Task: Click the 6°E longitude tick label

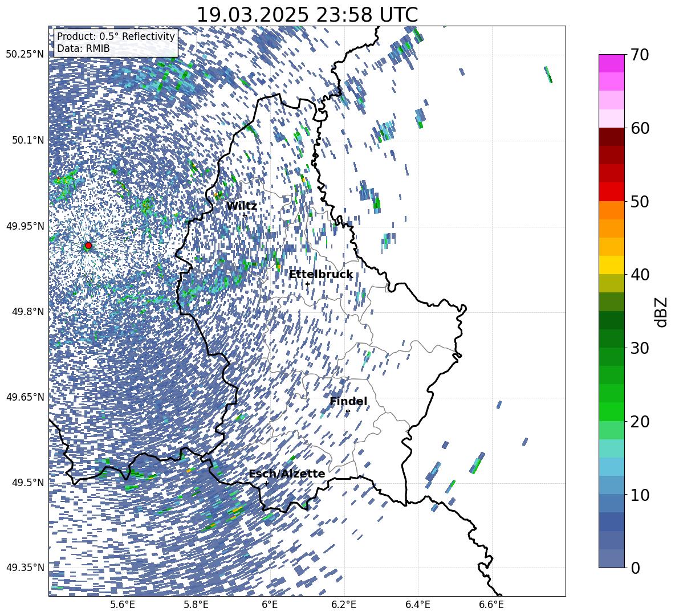Action: 270,605
